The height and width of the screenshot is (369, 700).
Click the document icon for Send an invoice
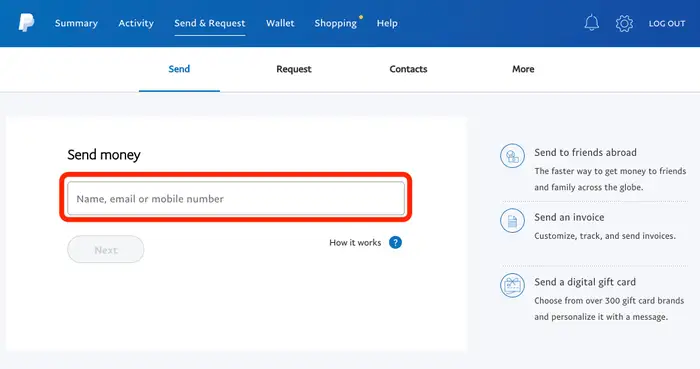512,220
